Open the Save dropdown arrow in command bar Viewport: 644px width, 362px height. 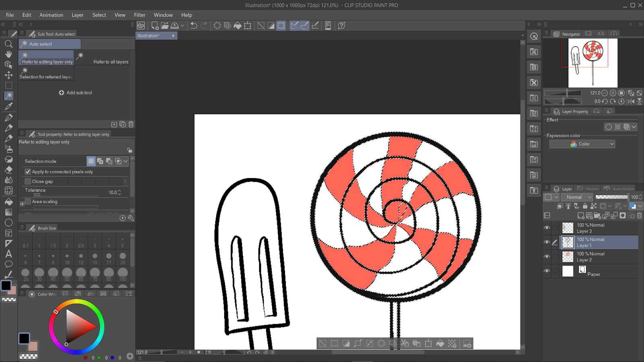click(182, 25)
